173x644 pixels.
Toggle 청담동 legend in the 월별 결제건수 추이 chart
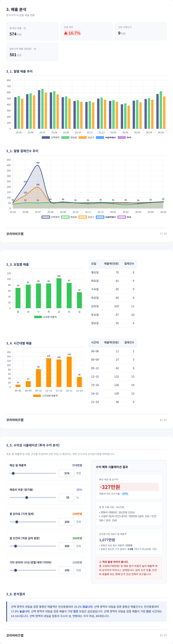pyautogui.click(x=69, y=217)
